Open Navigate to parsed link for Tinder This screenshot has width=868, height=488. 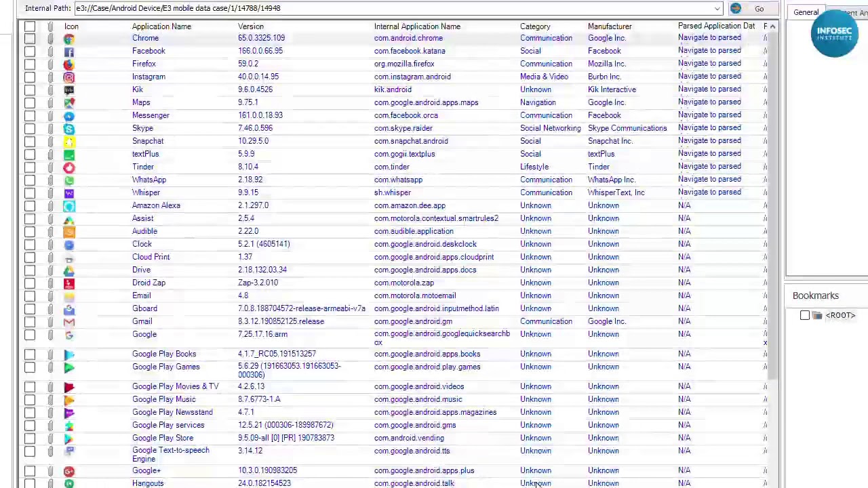709,167
